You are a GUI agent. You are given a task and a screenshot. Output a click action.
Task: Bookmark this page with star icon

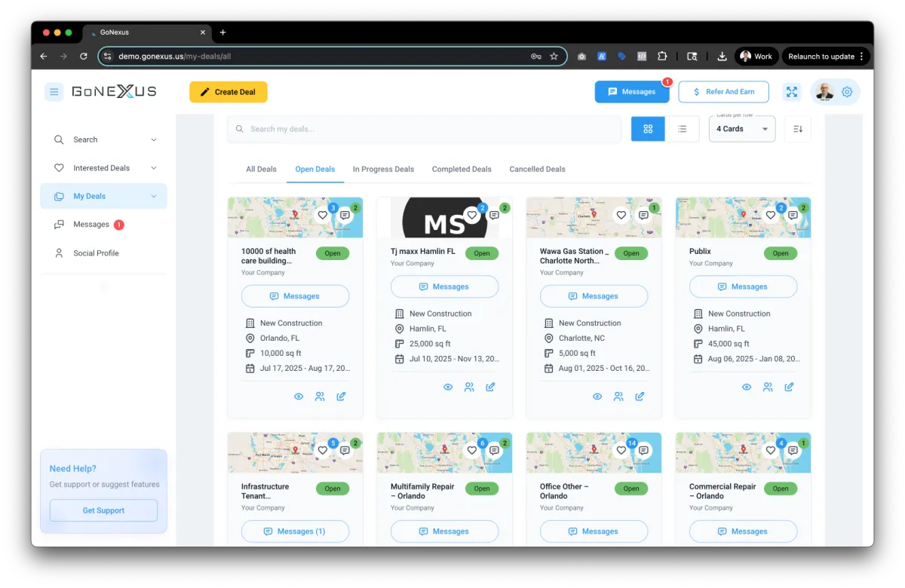point(554,57)
